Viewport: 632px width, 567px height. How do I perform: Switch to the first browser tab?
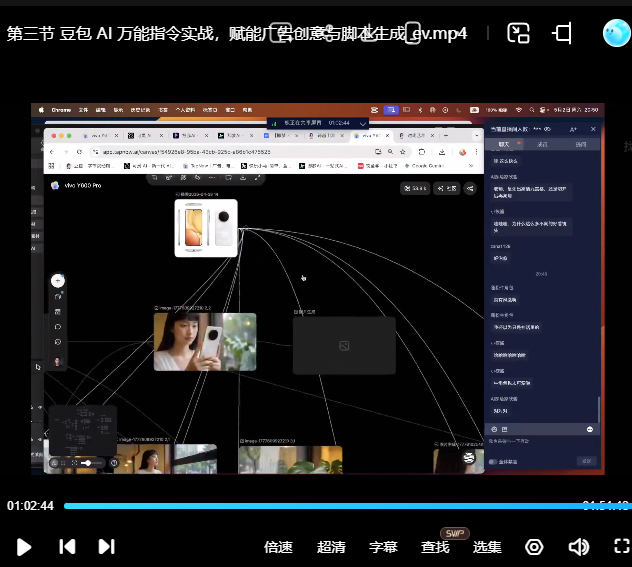click(99, 136)
